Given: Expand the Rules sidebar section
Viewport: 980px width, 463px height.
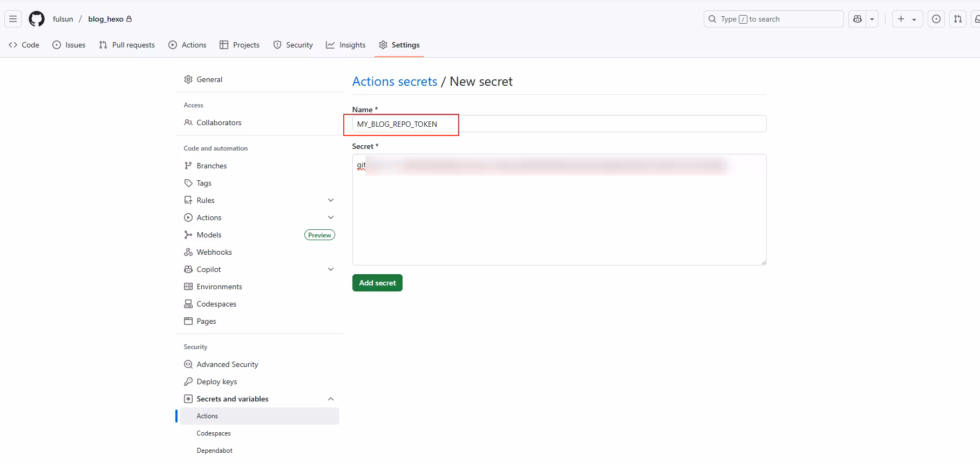Looking at the screenshot, I should click(331, 200).
